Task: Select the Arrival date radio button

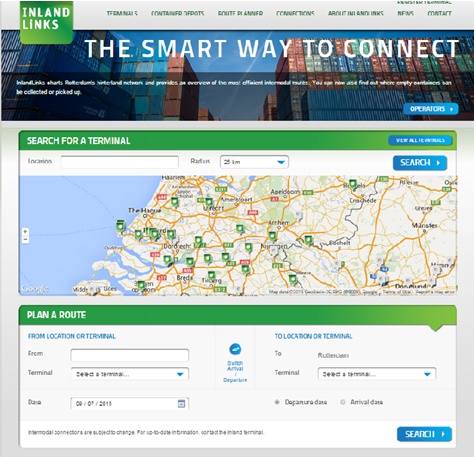Action: coord(342,402)
